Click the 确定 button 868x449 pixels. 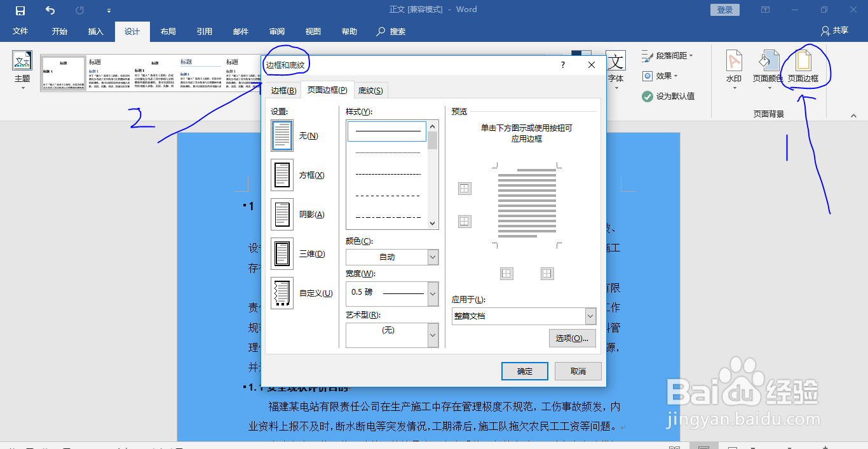click(524, 371)
